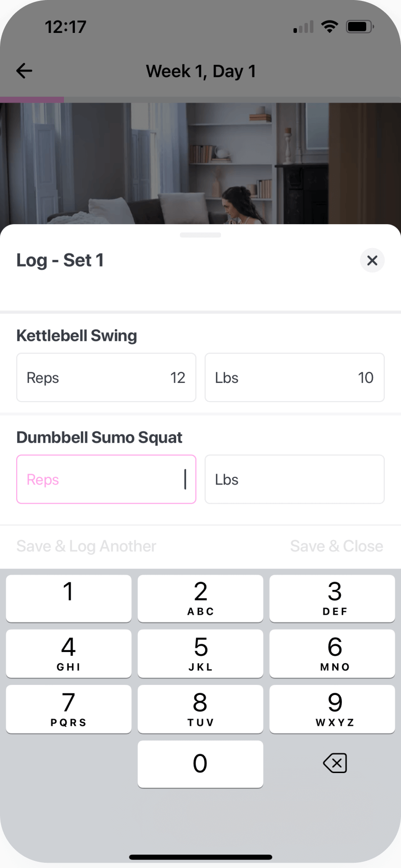Tap Dumbbell Sumo Squat Lbs field
This screenshot has height=868, width=401.
[295, 479]
